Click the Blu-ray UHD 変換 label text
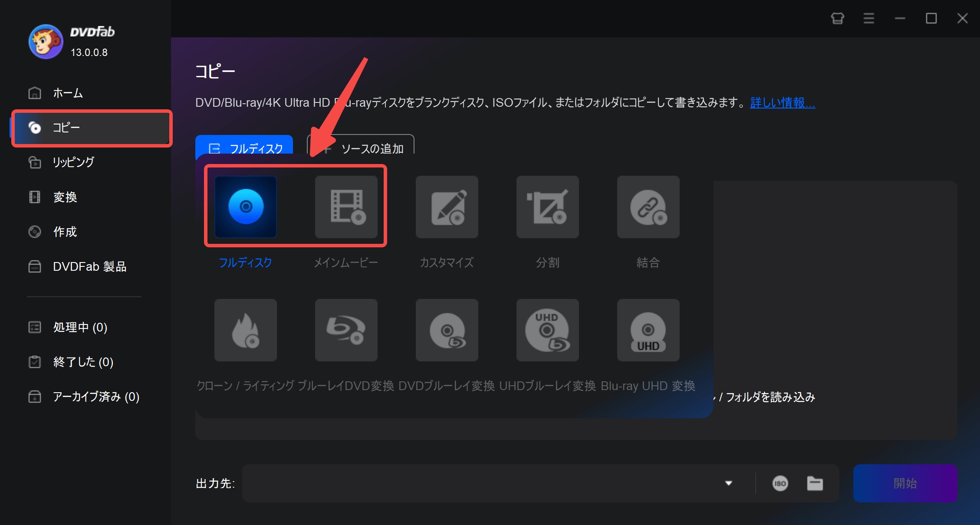The image size is (980, 525). point(648,386)
